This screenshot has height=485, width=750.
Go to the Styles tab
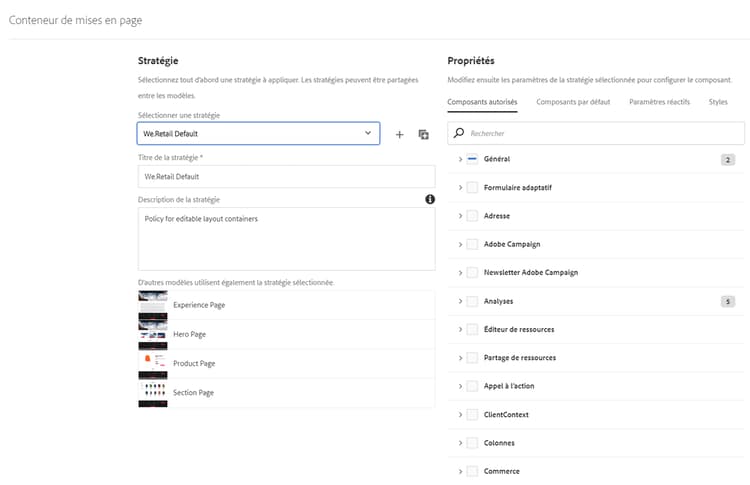coord(718,102)
